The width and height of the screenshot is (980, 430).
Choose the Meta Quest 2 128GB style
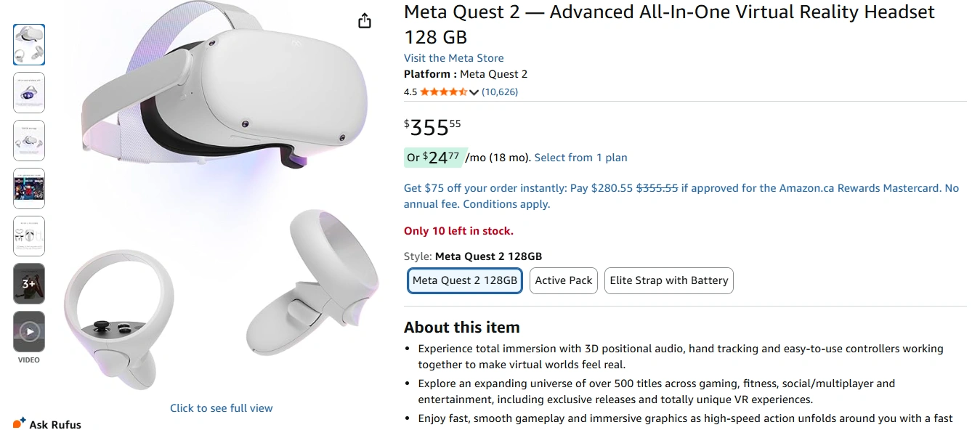point(465,280)
